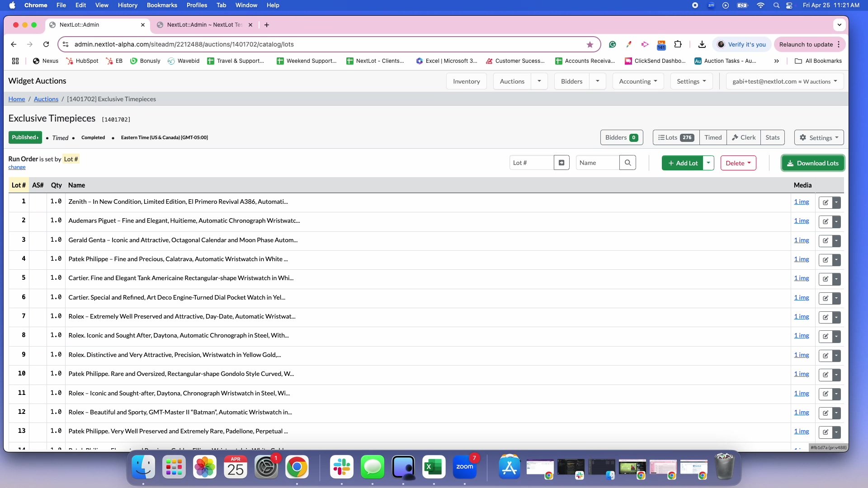The image size is (868, 488).
Task: Switch to the Stats tab
Action: coord(772,137)
